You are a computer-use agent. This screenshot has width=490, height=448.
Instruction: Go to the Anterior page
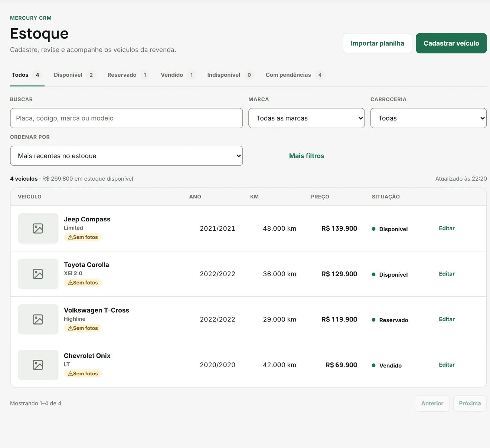tap(432, 403)
